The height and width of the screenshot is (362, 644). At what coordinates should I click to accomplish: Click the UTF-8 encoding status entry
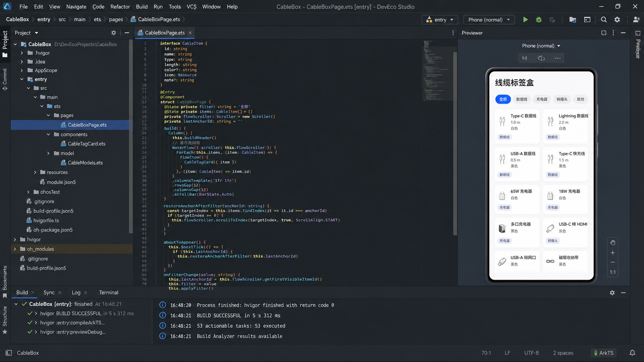pyautogui.click(x=531, y=353)
